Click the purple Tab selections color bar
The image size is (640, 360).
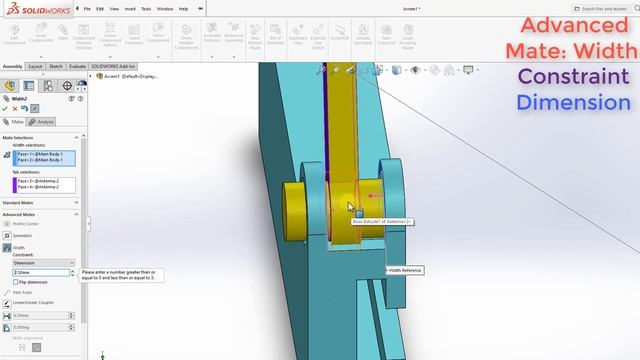click(x=15, y=185)
